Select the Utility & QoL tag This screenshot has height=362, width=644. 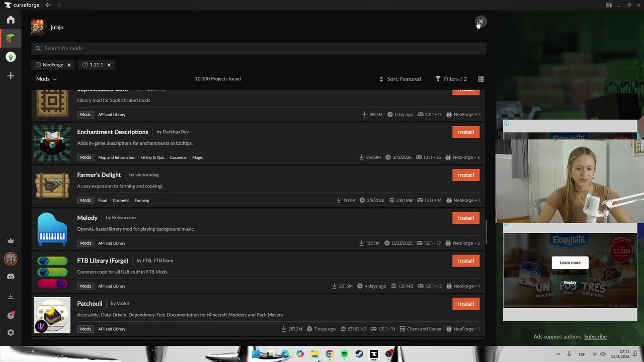coord(152,158)
